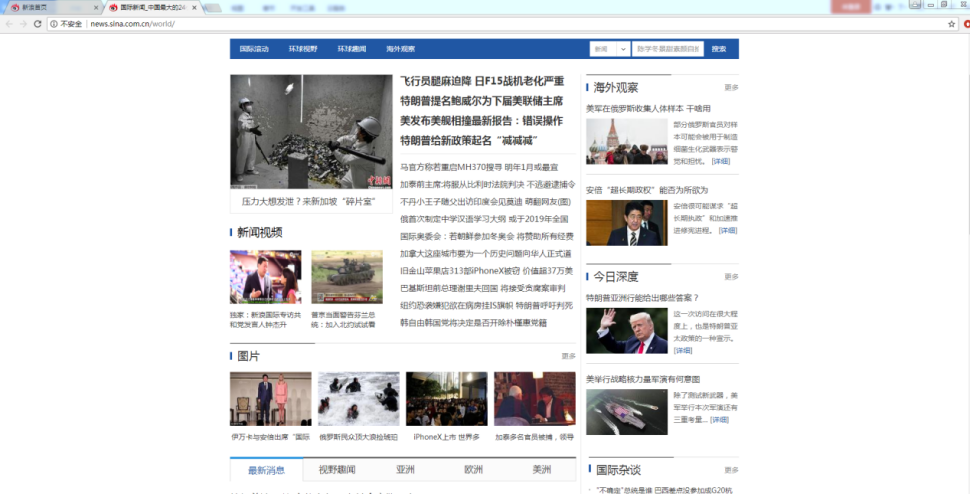The image size is (970, 494).
Task: Open article 美举行战略核力量军演有何意图
Action: coord(643,379)
